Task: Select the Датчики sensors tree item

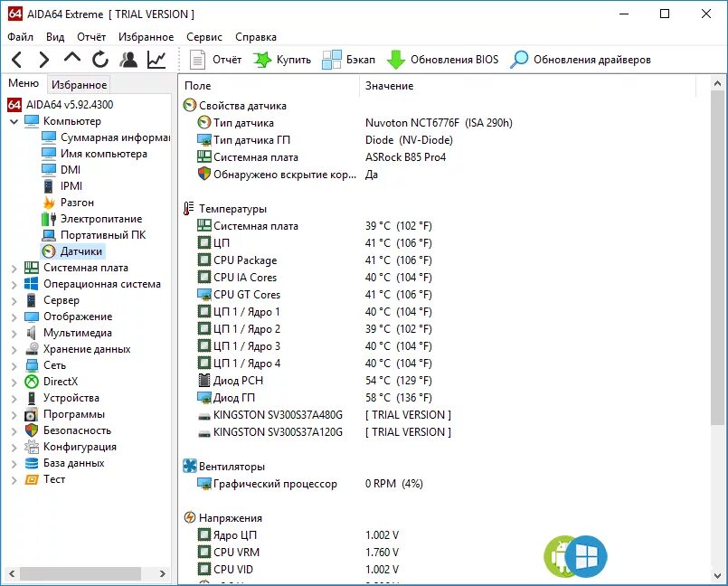Action: click(x=72, y=251)
